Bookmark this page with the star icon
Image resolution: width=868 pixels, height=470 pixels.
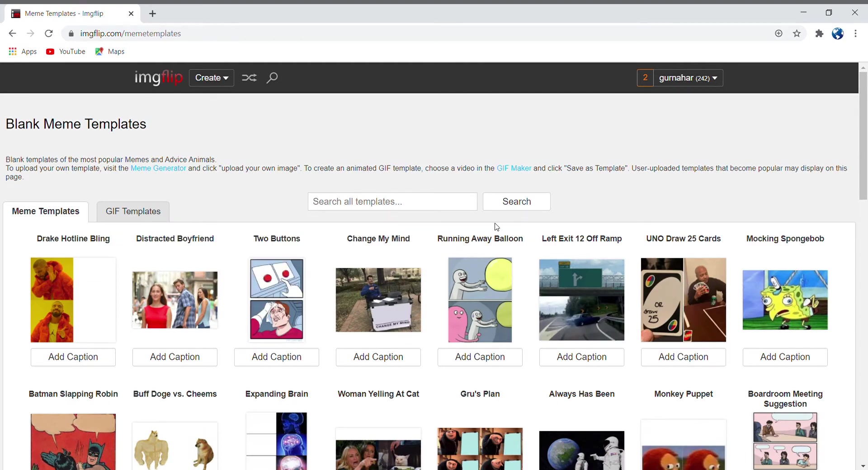(x=797, y=33)
